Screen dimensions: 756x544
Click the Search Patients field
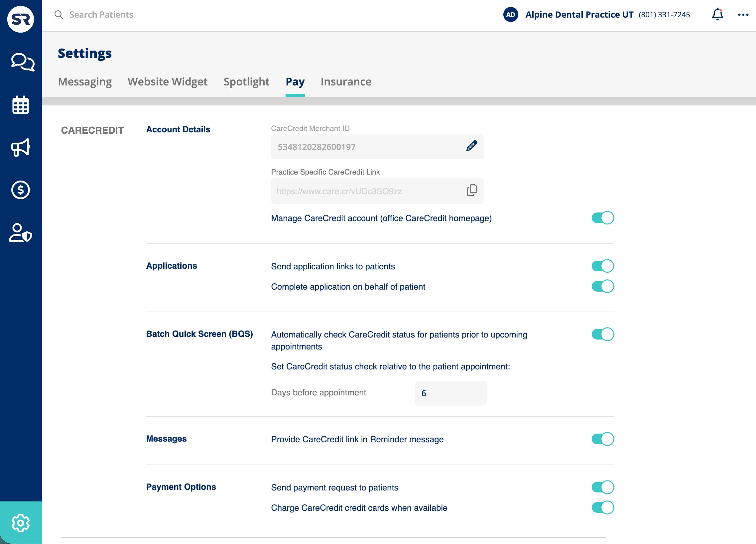101,15
